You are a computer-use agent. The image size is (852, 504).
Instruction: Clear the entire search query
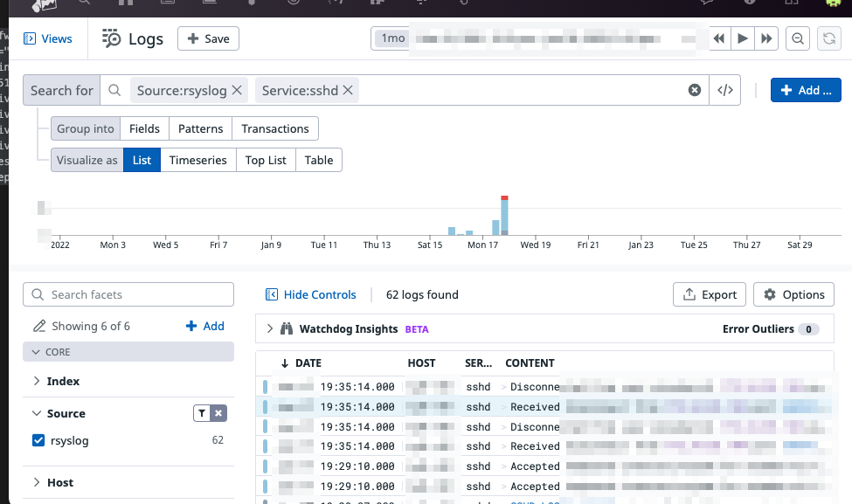coord(695,90)
